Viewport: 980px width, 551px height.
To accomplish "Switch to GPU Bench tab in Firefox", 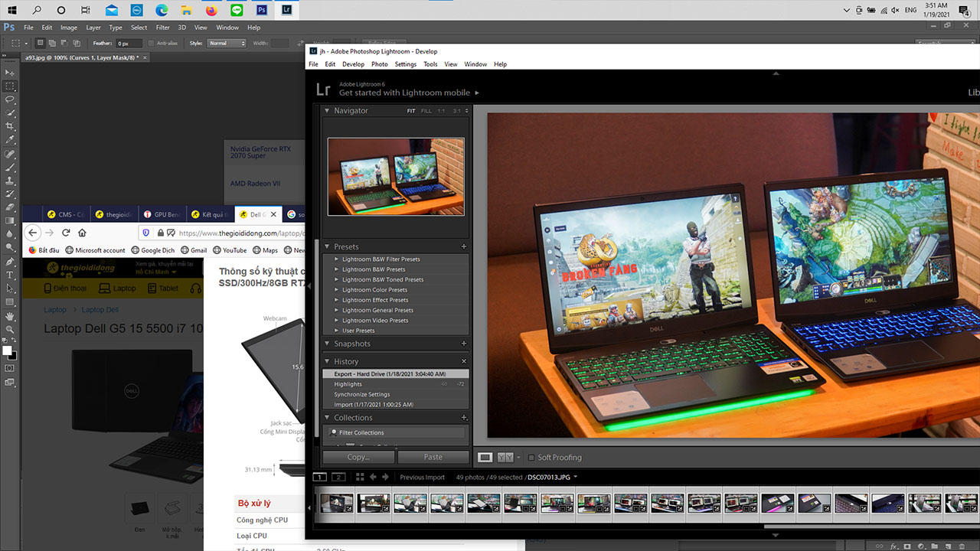I will pyautogui.click(x=161, y=215).
